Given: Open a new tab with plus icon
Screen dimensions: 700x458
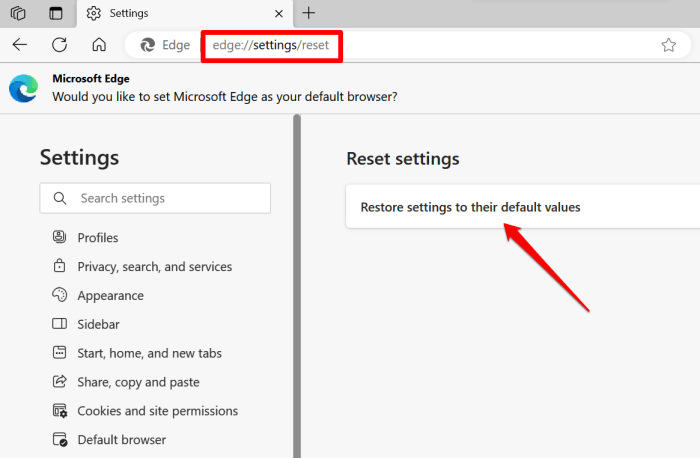Looking at the screenshot, I should [308, 13].
